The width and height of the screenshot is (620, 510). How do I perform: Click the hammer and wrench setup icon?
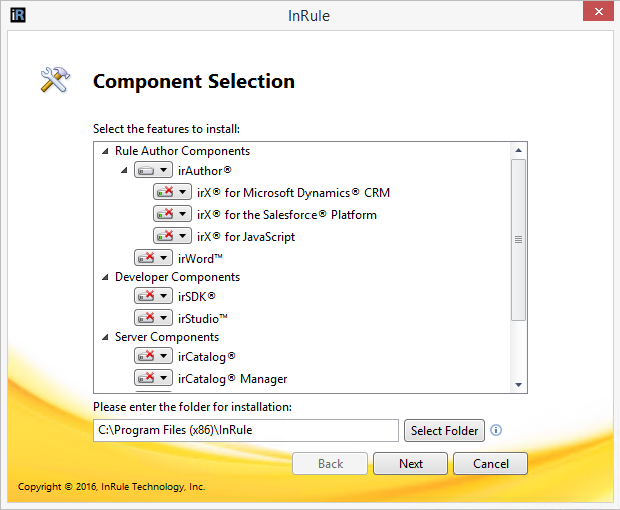coord(54,80)
